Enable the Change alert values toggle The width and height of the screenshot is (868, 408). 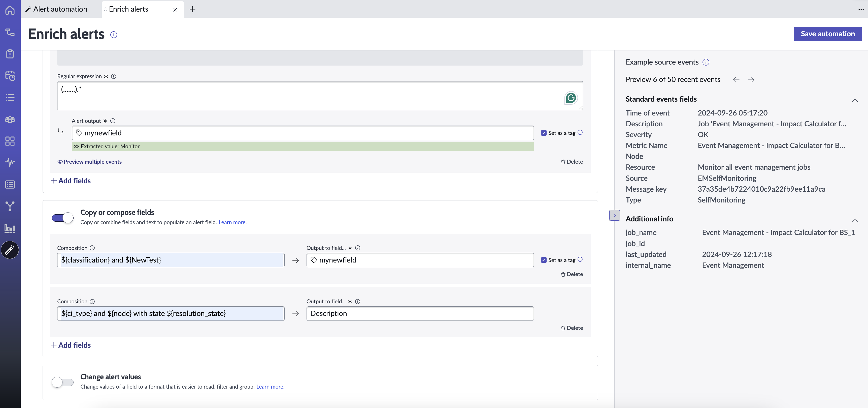tap(62, 382)
